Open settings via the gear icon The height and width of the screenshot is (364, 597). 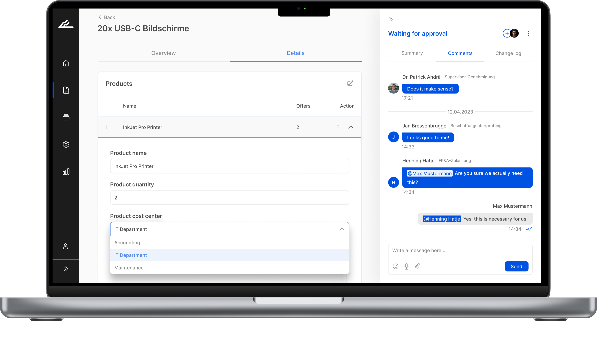[66, 144]
